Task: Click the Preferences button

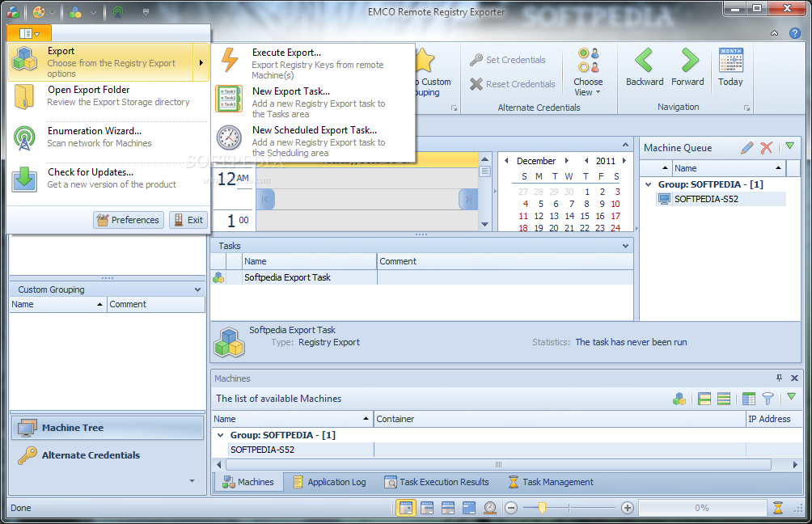Action: (x=129, y=219)
